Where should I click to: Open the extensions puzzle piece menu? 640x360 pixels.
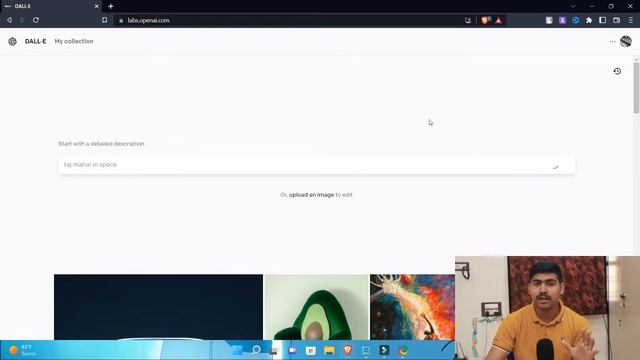[x=589, y=20]
